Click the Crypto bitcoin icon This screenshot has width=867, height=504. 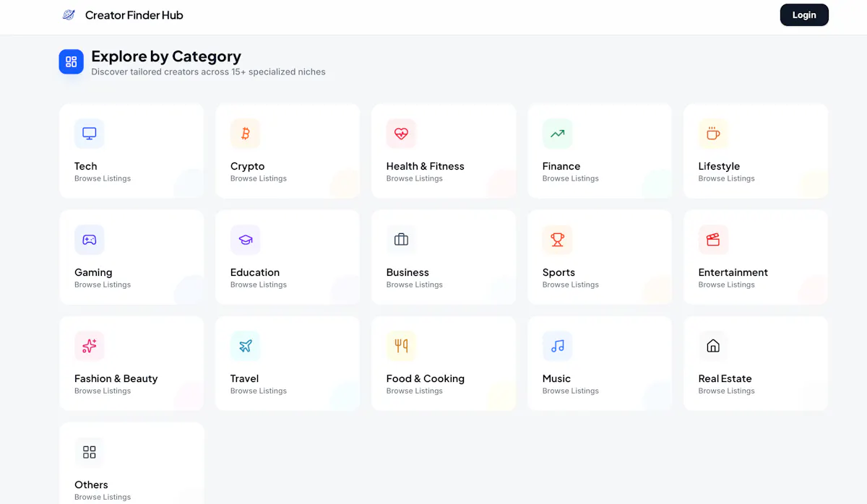[x=246, y=134]
